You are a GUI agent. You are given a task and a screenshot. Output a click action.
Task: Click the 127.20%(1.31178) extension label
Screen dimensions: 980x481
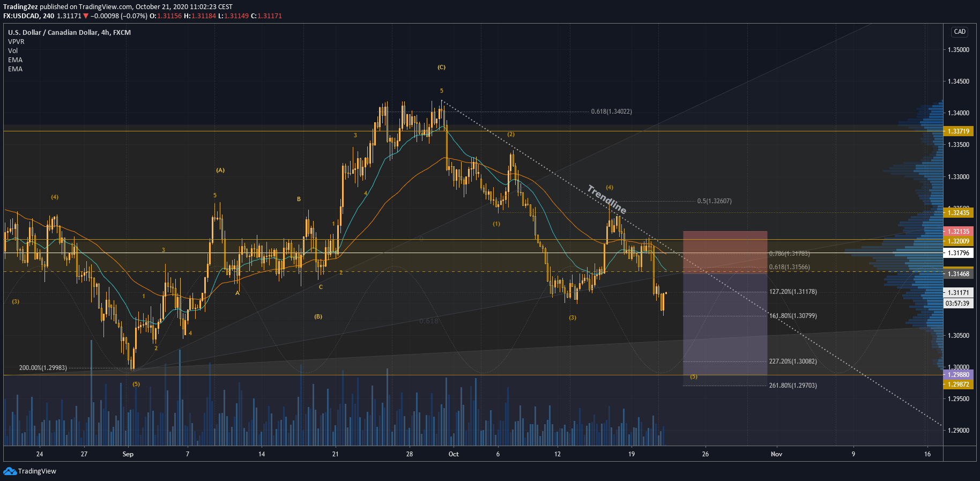pyautogui.click(x=793, y=292)
